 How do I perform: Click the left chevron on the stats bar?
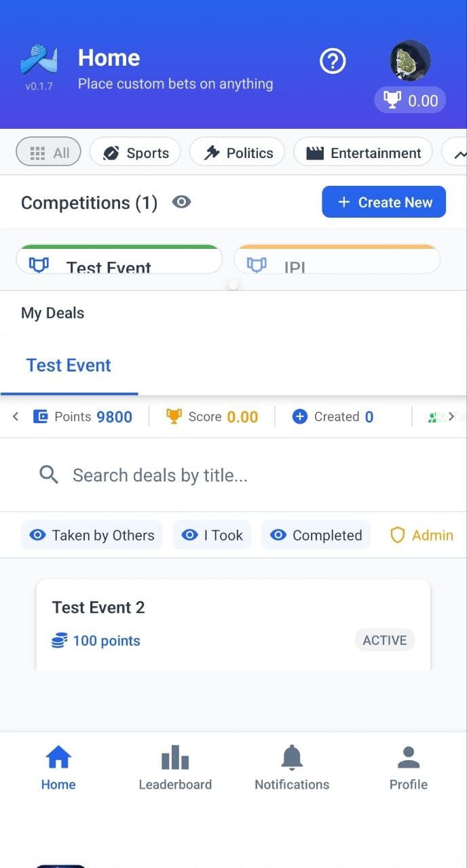(x=14, y=416)
